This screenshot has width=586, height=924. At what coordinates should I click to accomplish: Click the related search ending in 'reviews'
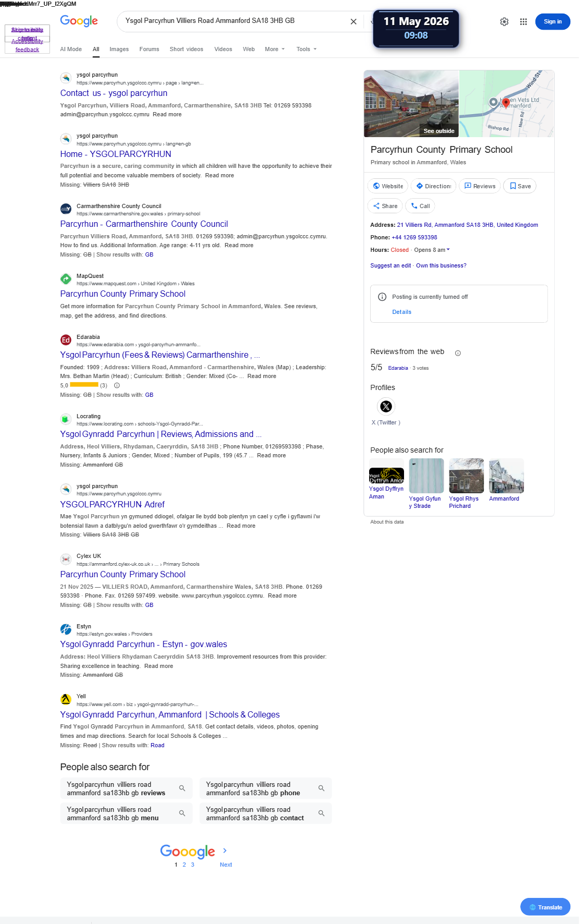pyautogui.click(x=126, y=788)
